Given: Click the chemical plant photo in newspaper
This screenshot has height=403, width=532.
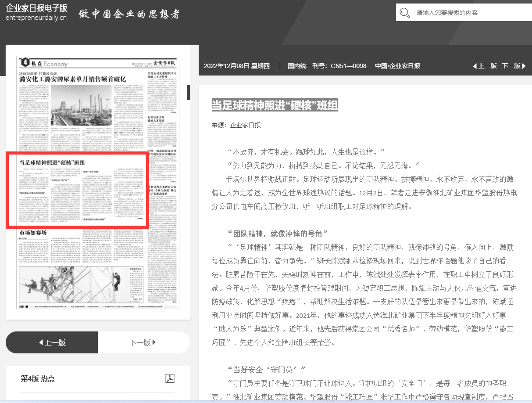Looking at the screenshot, I should (x=81, y=106).
